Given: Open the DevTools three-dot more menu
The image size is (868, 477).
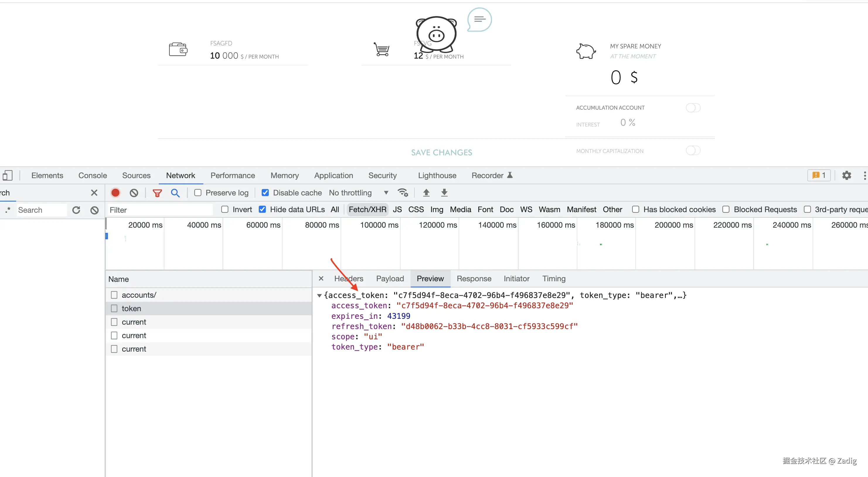Looking at the screenshot, I should 865,176.
